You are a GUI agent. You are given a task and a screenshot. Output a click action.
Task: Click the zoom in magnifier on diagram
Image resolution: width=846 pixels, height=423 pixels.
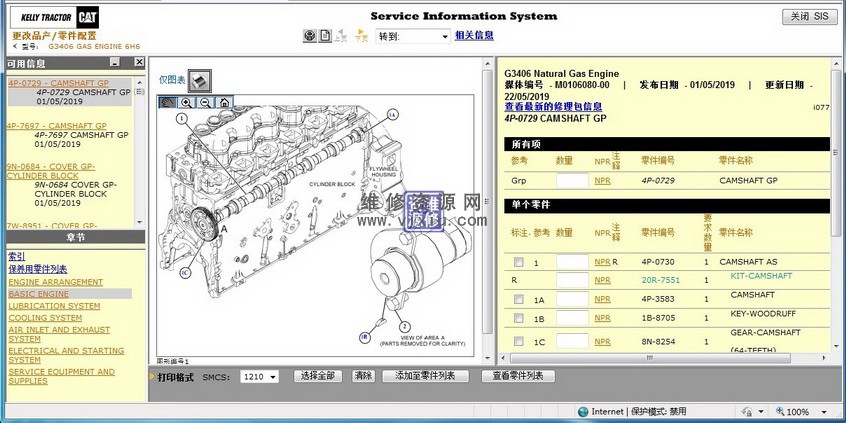[187, 102]
